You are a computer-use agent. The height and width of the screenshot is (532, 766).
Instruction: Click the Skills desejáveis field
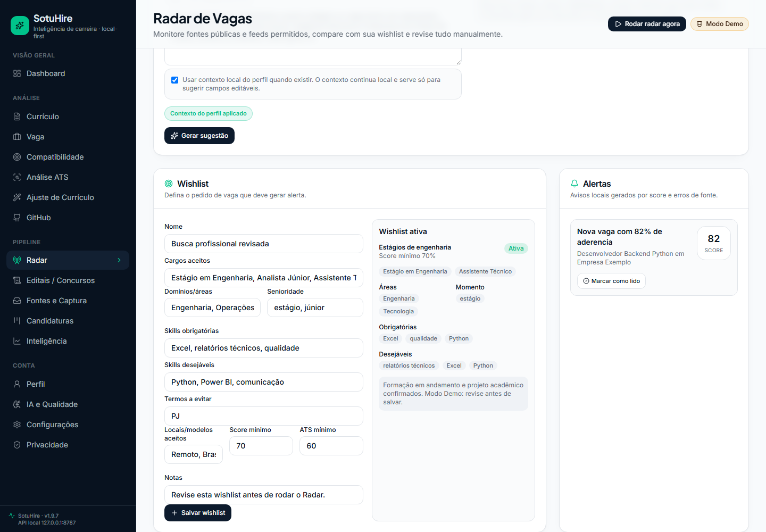[264, 382]
